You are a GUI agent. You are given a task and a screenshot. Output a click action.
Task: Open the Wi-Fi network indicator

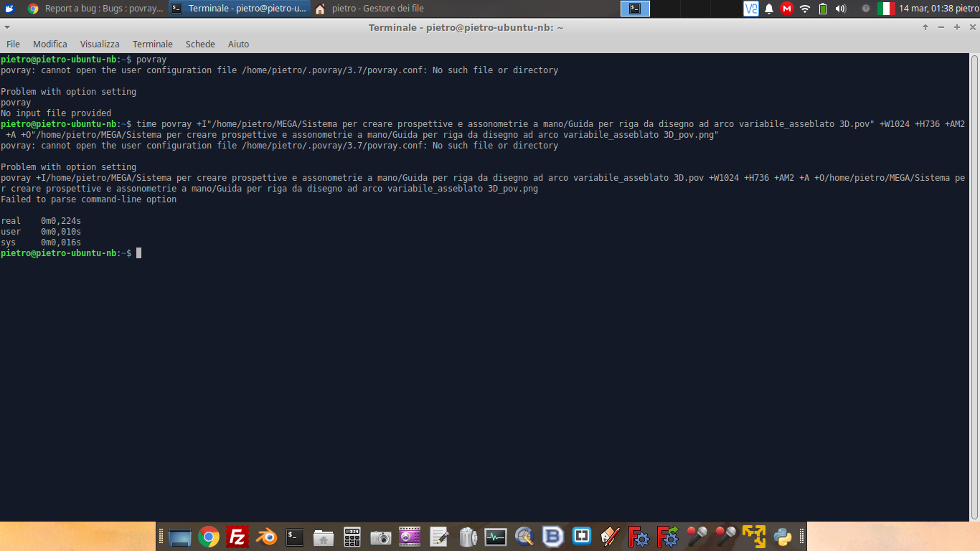click(x=805, y=9)
